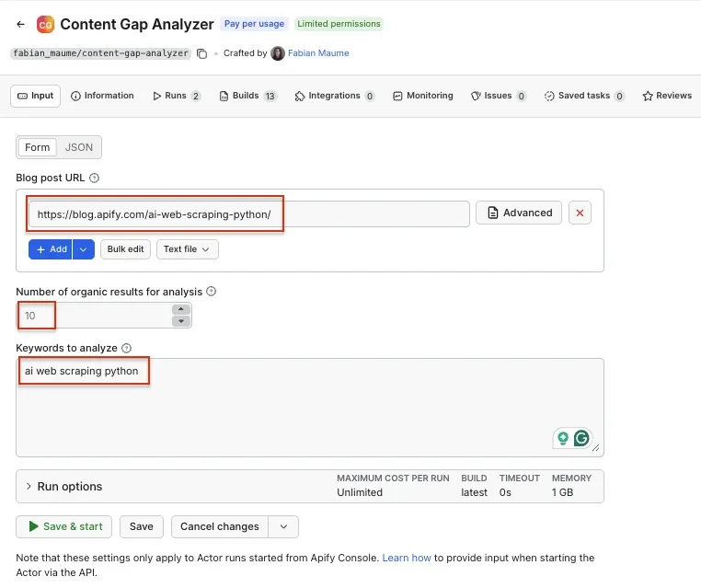
Task: Click the Limited permissions badge
Action: [339, 24]
